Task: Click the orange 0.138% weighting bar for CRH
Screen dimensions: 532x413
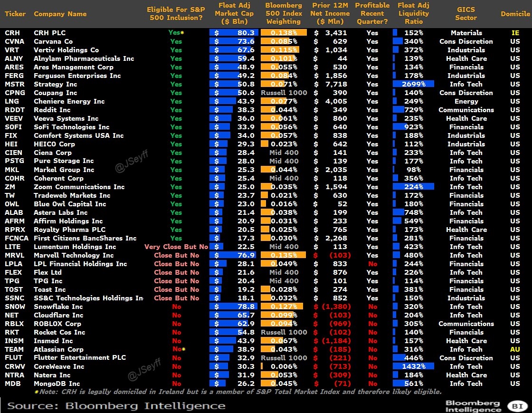Action: (x=284, y=33)
